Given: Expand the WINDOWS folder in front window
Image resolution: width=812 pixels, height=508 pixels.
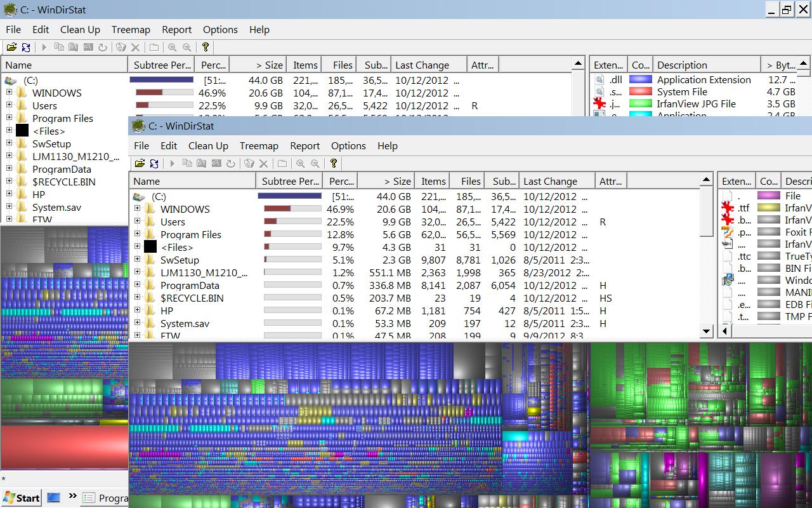Looking at the screenshot, I should [x=137, y=208].
